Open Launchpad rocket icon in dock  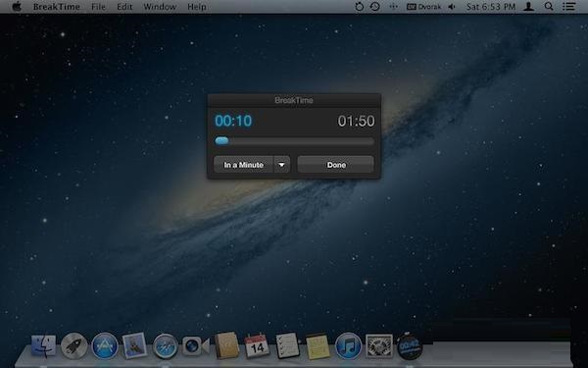(x=73, y=345)
